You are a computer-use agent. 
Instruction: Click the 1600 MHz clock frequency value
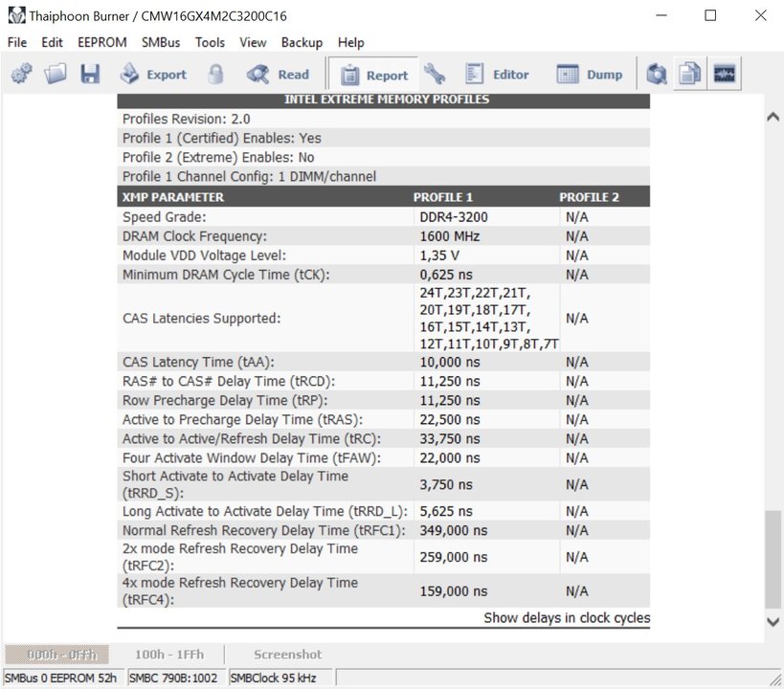(x=450, y=236)
